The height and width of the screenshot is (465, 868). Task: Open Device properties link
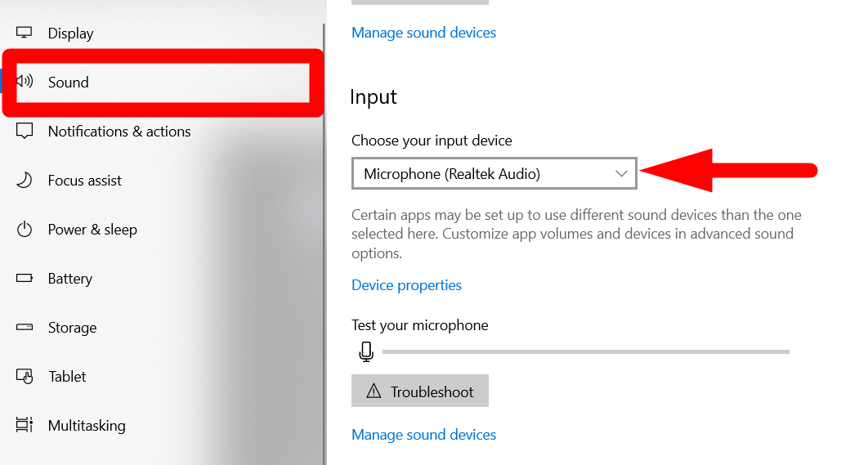[x=406, y=285]
